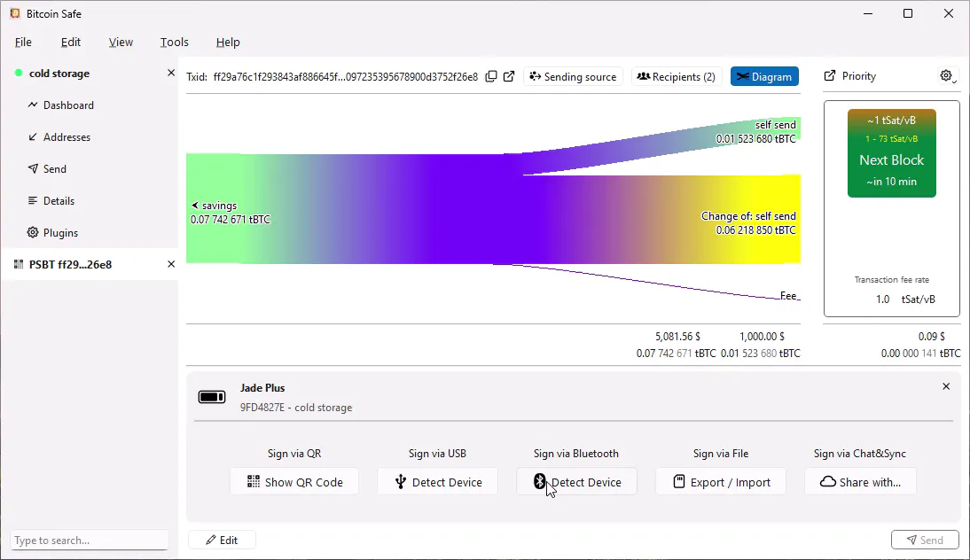Click Detect Device under Sign via Bluetooth
Viewport: 970px width, 560px height.
[576, 482]
